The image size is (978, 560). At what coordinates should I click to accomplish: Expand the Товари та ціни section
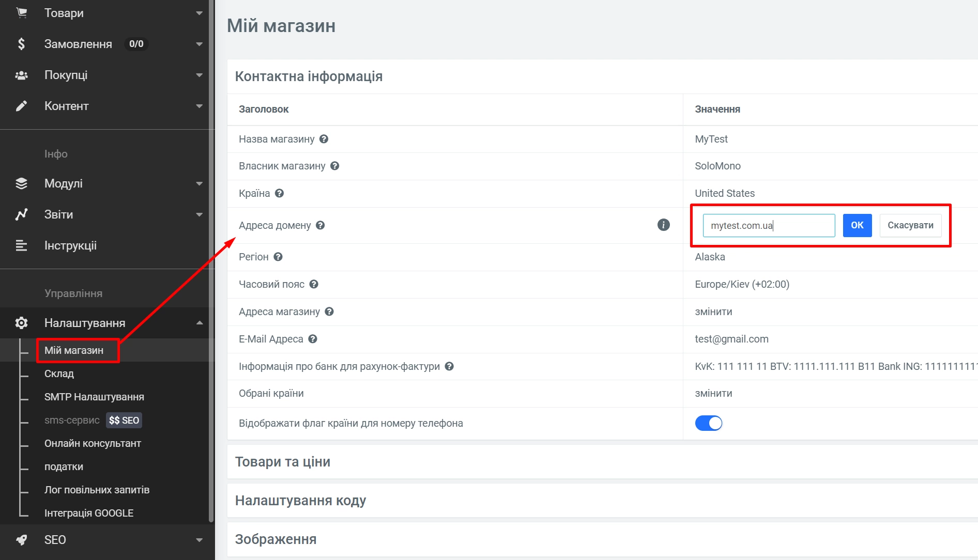coord(283,462)
